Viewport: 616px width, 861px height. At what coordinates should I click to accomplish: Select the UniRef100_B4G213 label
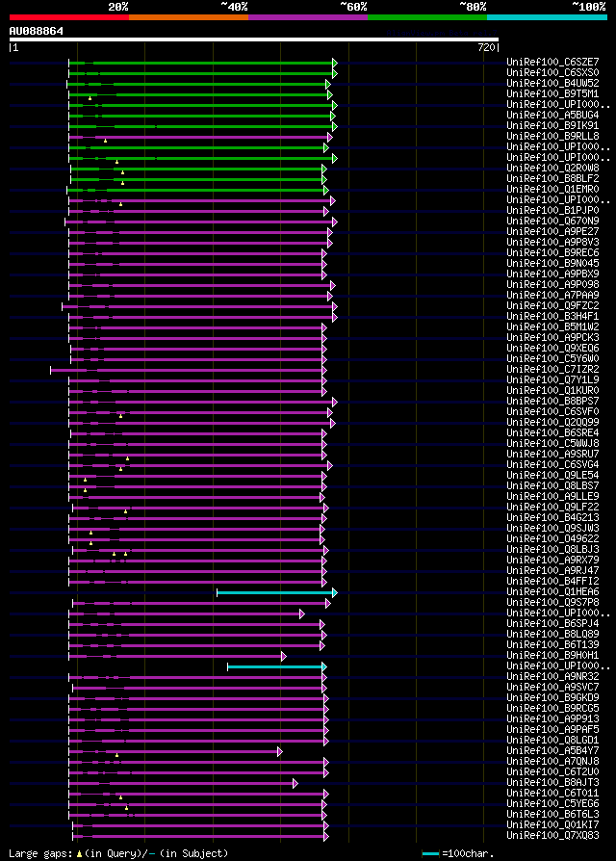pos(552,518)
